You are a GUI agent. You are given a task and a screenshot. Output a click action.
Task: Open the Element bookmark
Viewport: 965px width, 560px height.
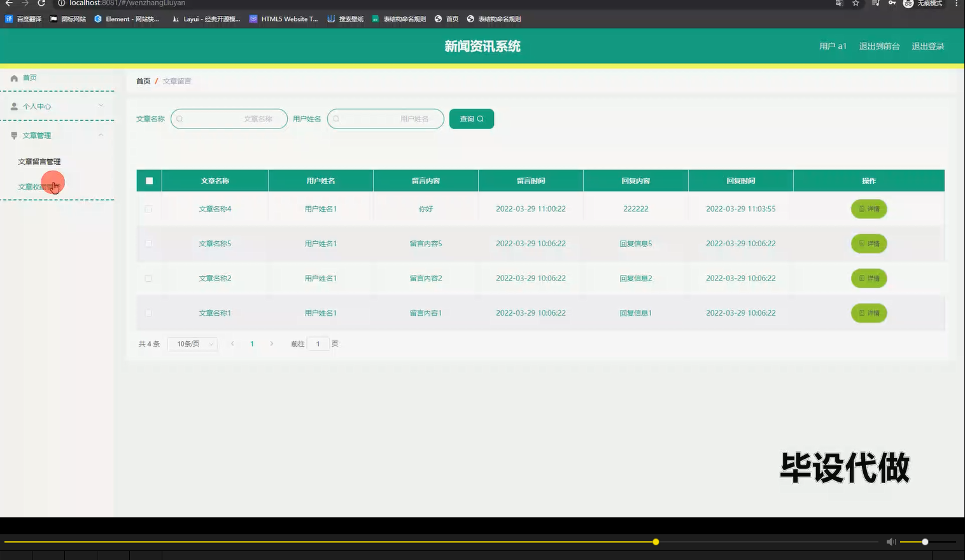point(127,19)
